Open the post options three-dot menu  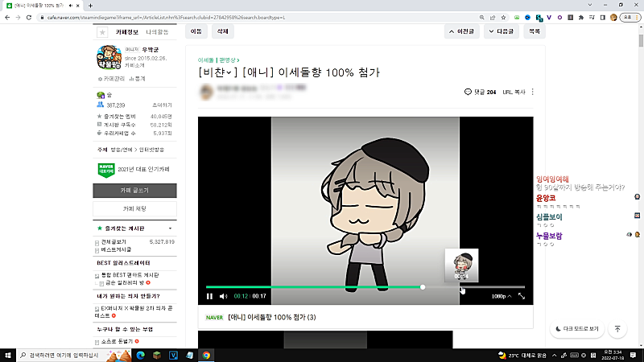click(533, 92)
